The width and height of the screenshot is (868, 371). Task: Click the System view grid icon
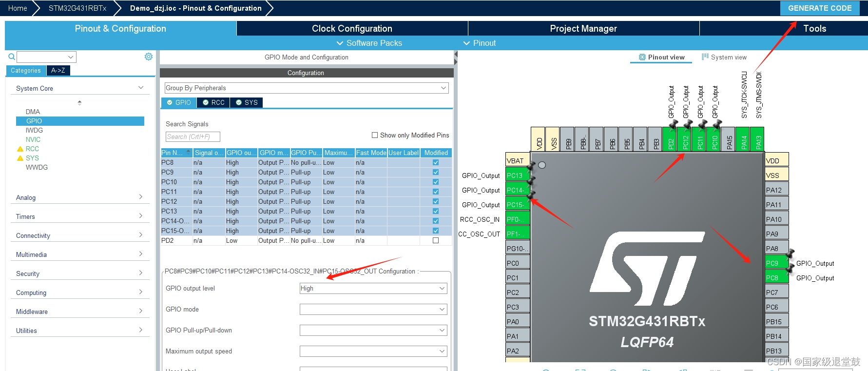[705, 57]
